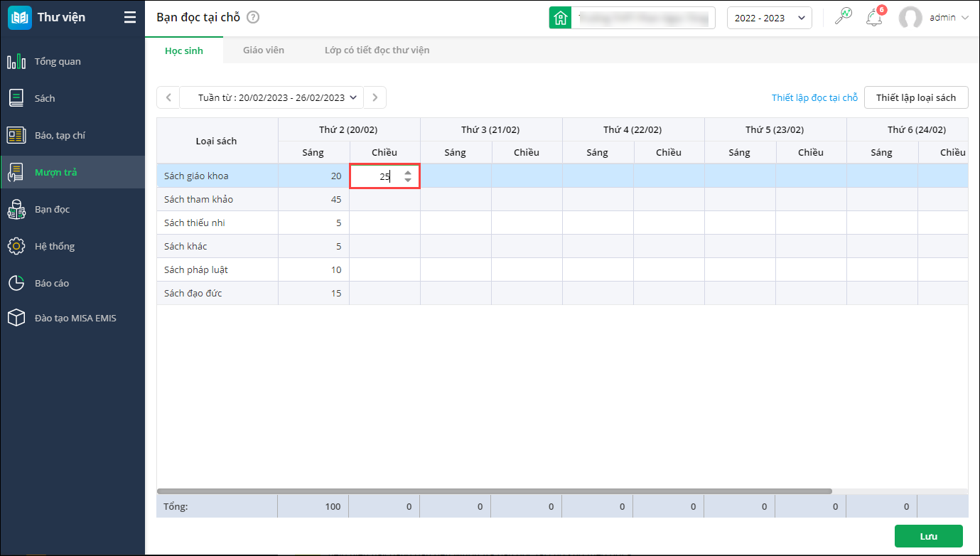Click the Thư viện book logo icon
This screenshot has height=556, width=980.
coord(19,18)
